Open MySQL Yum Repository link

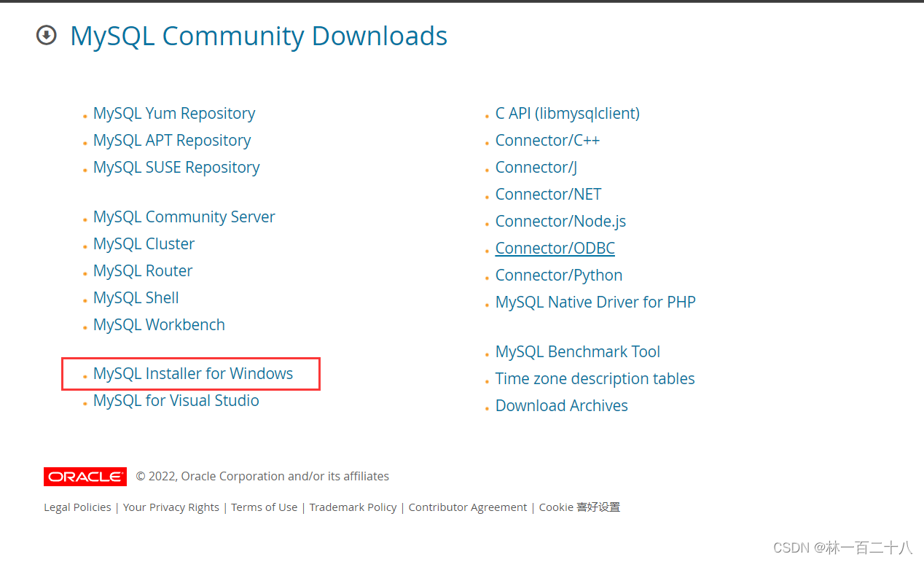(174, 114)
